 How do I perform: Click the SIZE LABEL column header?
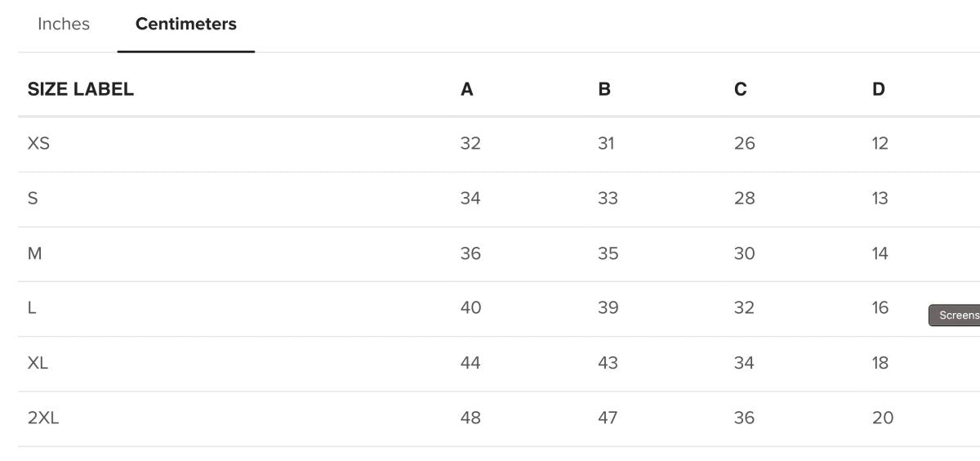[x=81, y=90]
